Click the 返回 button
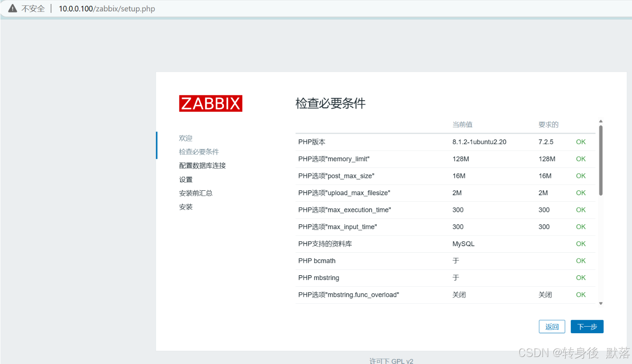632x364 pixels. click(x=552, y=327)
